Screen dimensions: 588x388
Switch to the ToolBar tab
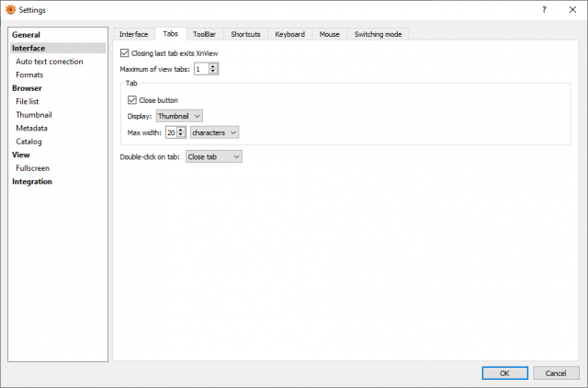[204, 34]
